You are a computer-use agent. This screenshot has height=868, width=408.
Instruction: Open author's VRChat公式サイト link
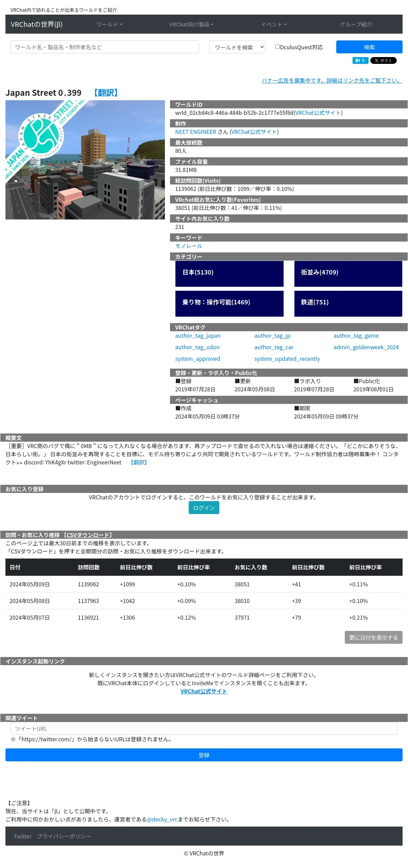[x=254, y=132]
